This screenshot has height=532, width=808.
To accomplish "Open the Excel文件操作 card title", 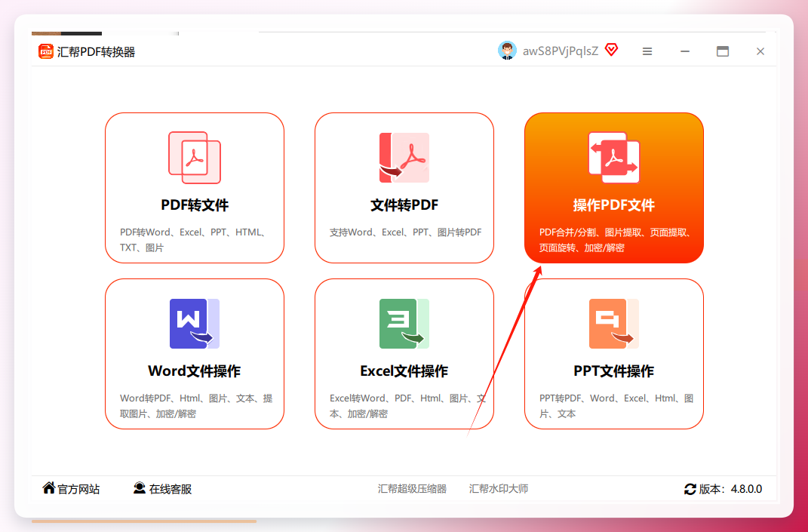I will (404, 371).
